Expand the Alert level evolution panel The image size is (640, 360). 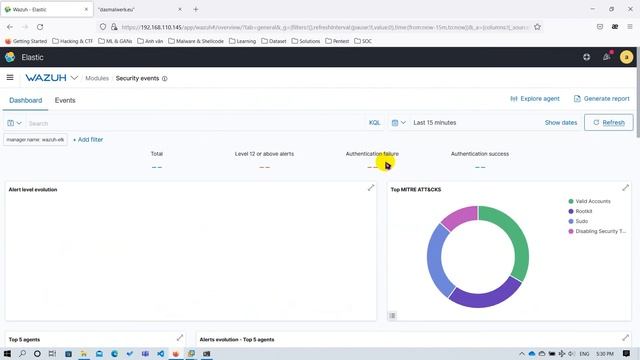[371, 188]
